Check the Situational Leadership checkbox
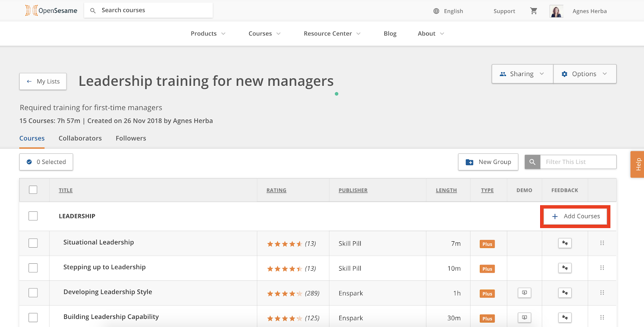The image size is (644, 327). point(33,243)
